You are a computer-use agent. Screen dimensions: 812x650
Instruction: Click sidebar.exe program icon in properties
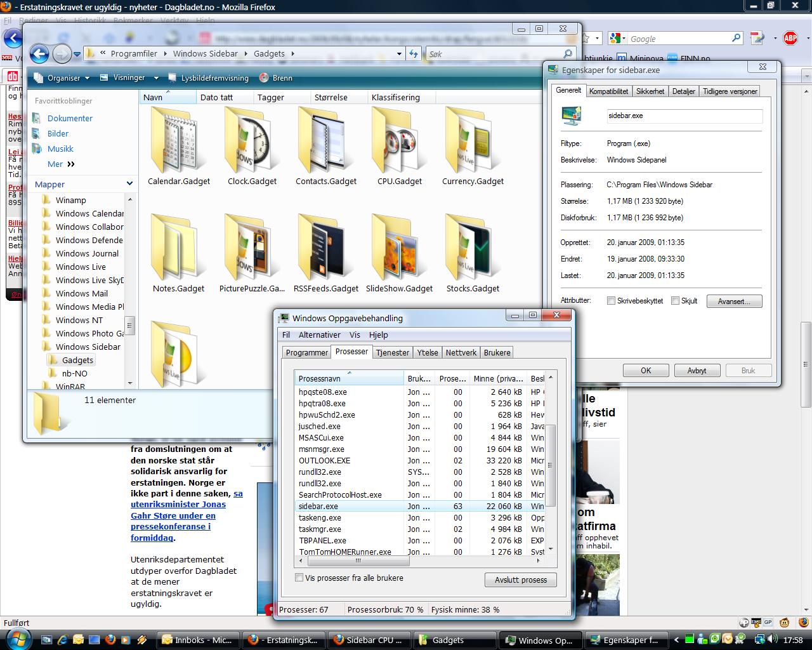click(571, 116)
